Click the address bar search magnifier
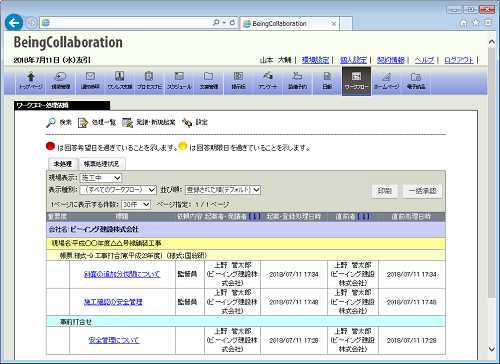 (216, 23)
